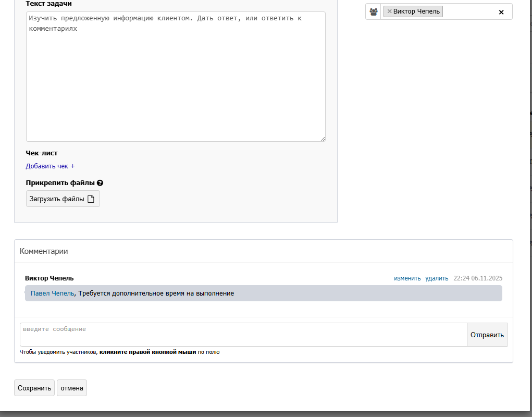Screen dimensions: 532x417
Task: Click the comment timestamp 22:24 06.11.2025
Action: [478, 278]
